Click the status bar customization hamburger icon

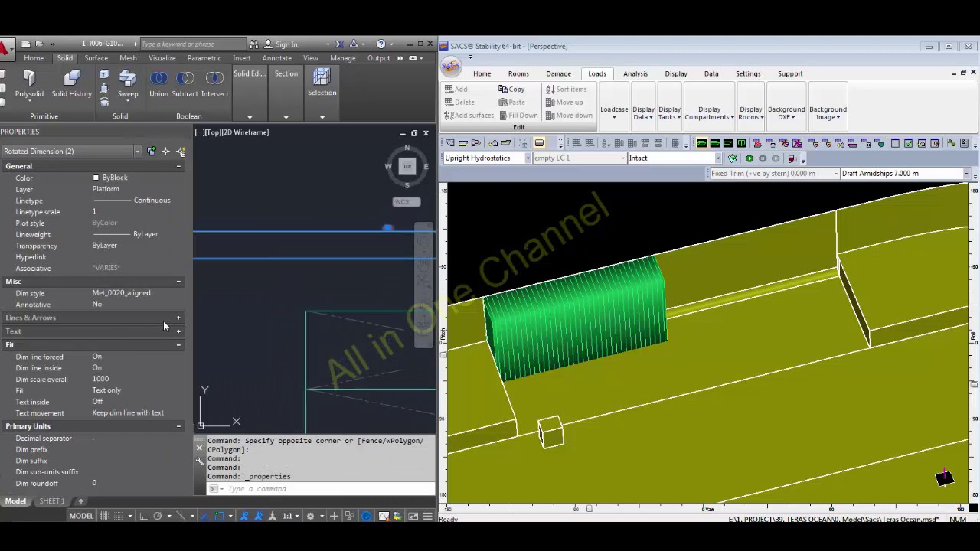[x=427, y=516]
